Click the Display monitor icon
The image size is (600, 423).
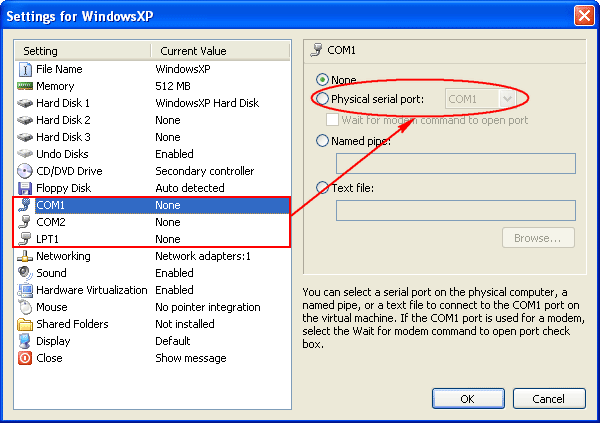coord(25,341)
